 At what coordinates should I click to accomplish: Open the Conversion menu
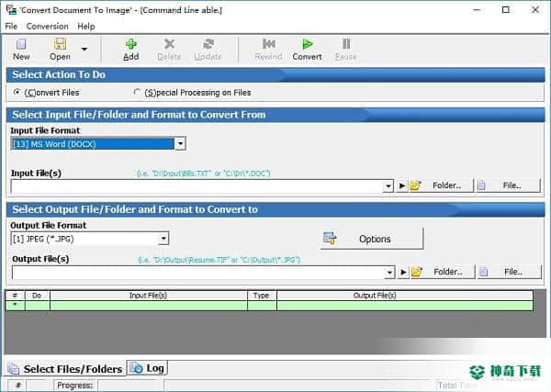pos(48,27)
